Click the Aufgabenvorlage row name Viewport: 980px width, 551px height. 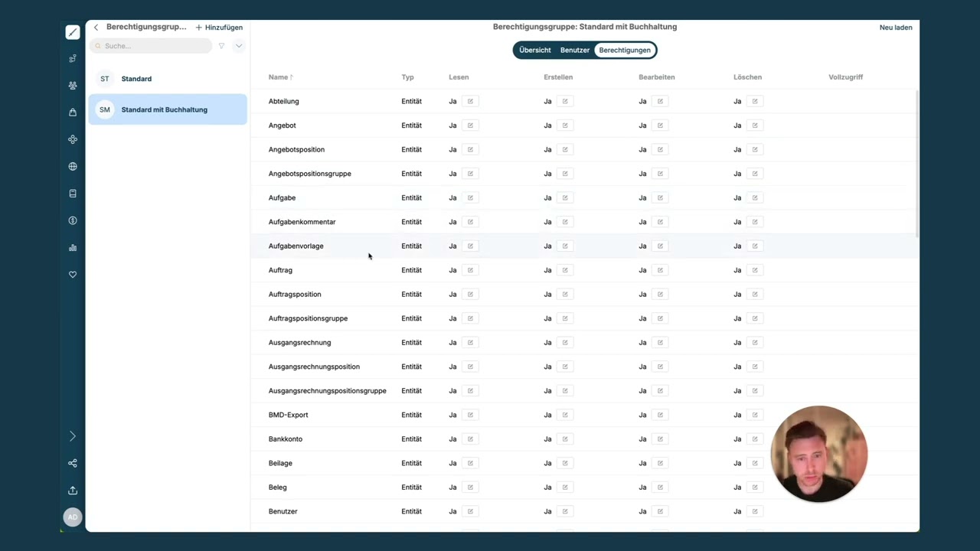click(x=296, y=246)
